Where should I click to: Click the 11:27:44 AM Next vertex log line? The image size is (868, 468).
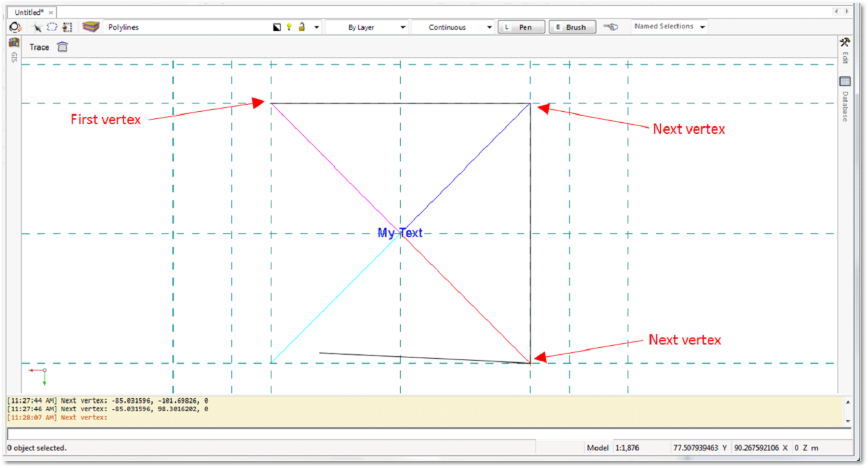coord(107,401)
